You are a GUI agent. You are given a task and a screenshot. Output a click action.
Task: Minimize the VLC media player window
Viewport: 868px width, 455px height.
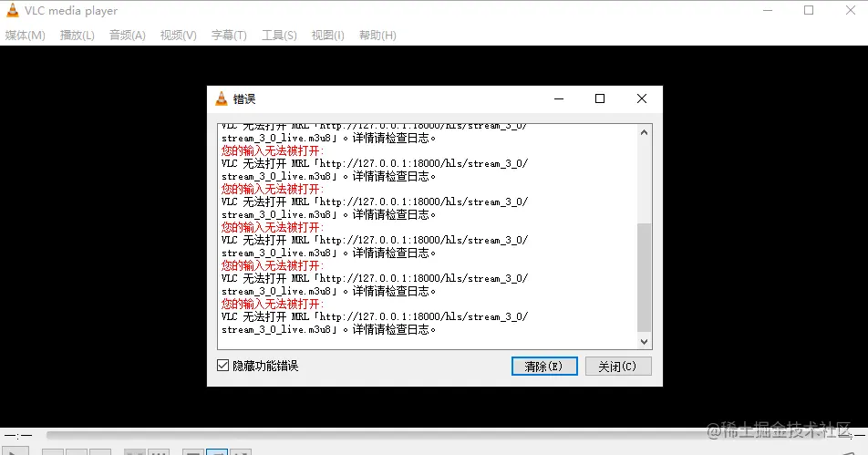pyautogui.click(x=768, y=11)
